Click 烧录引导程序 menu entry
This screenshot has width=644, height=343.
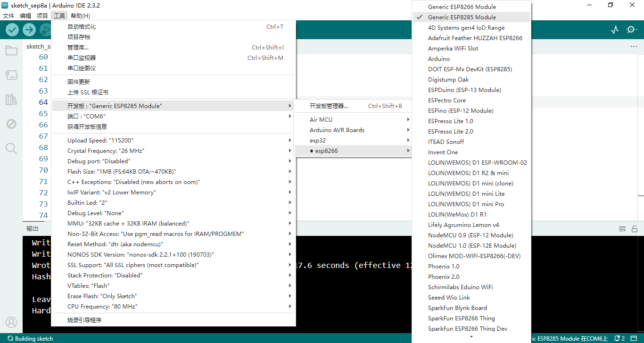84,320
